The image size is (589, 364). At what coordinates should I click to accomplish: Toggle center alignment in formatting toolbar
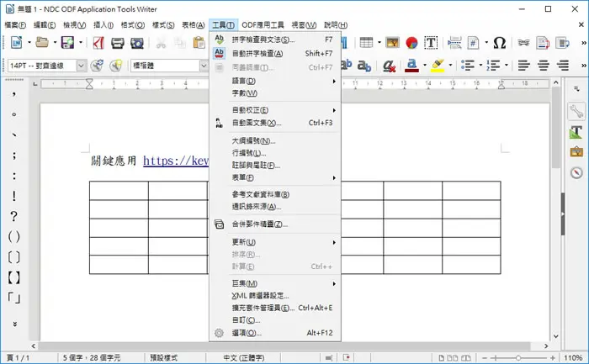pos(544,66)
